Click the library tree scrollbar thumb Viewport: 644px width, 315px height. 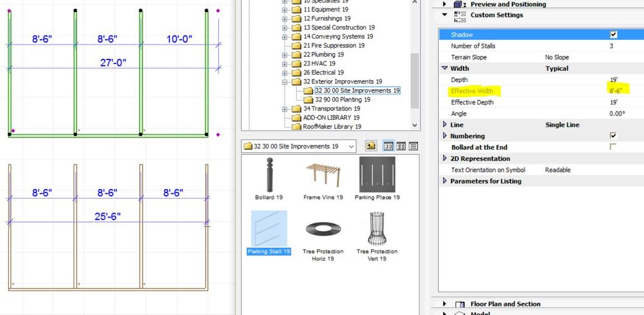[x=414, y=80]
